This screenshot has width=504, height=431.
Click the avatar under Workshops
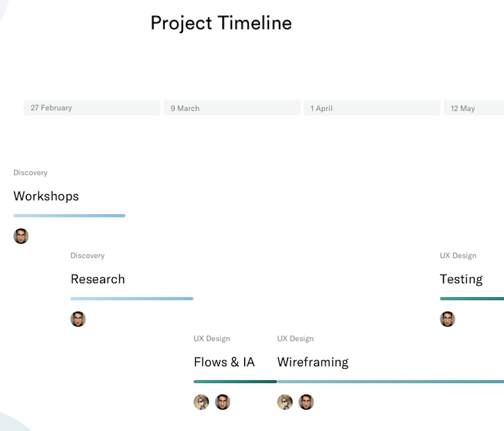pyautogui.click(x=21, y=236)
